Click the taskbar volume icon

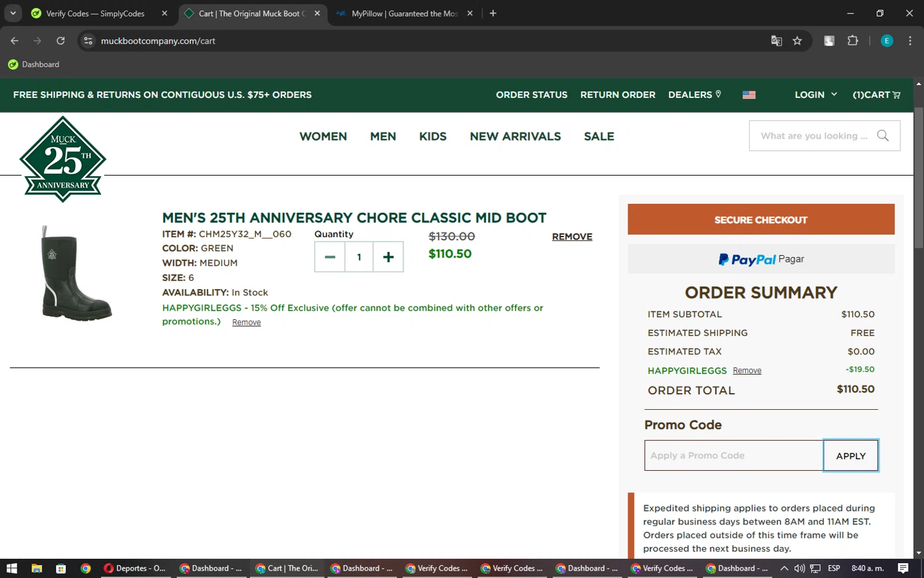800,568
